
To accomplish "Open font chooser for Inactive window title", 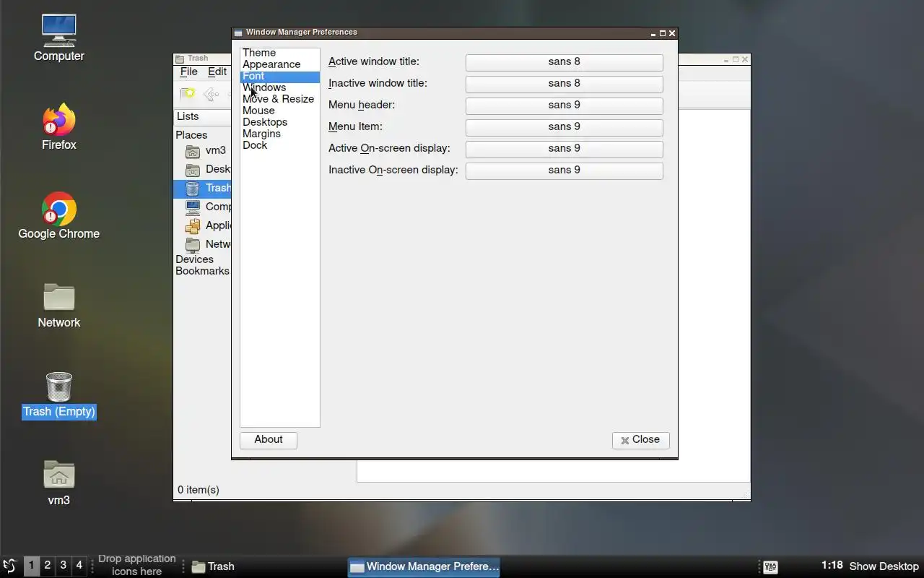I will pyautogui.click(x=565, y=84).
